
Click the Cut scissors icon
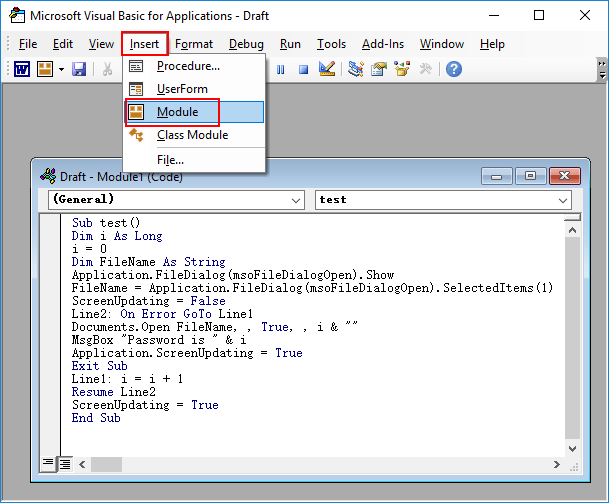click(x=108, y=70)
